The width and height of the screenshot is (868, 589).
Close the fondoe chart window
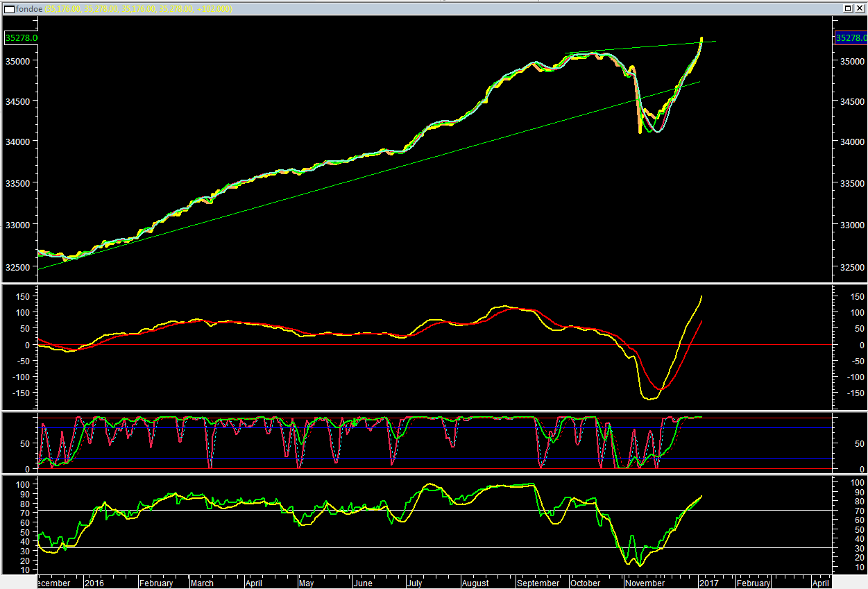tap(859, 8)
